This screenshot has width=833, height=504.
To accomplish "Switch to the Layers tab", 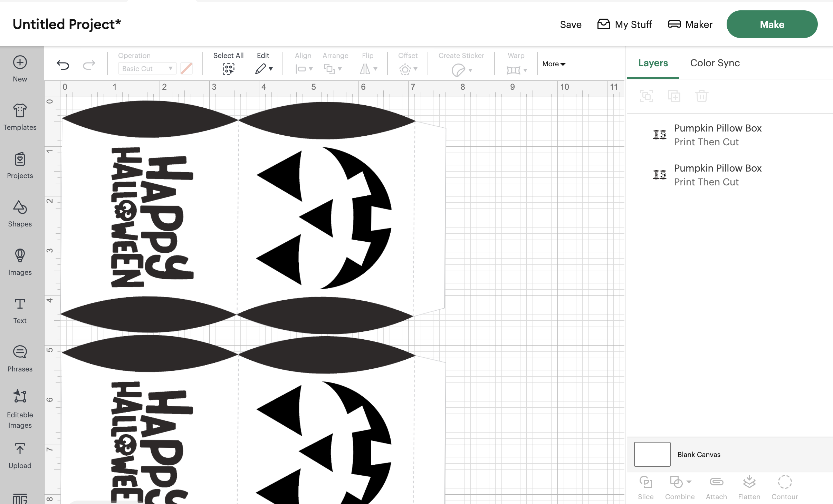I will [653, 63].
